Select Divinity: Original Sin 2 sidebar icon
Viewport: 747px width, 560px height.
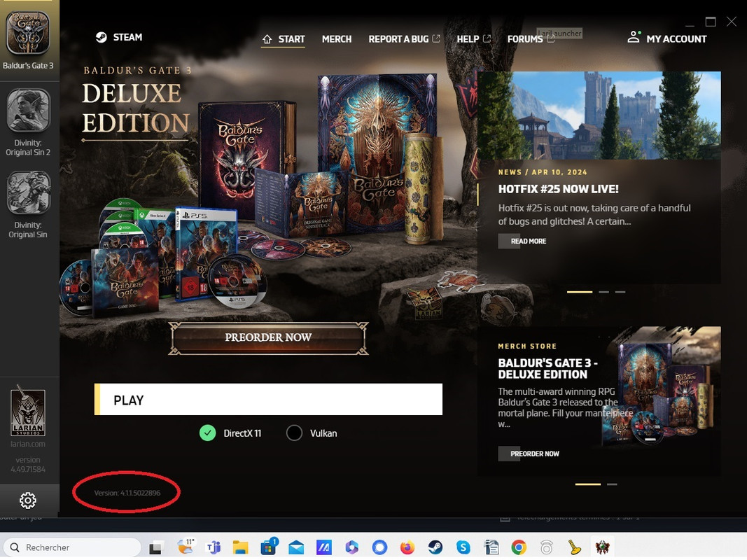[27, 110]
